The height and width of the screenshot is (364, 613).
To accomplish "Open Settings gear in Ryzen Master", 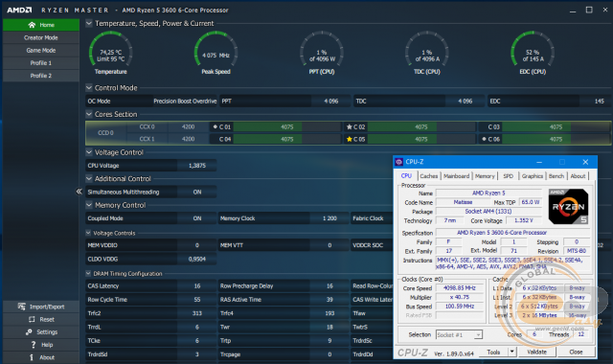I will pos(29,332).
